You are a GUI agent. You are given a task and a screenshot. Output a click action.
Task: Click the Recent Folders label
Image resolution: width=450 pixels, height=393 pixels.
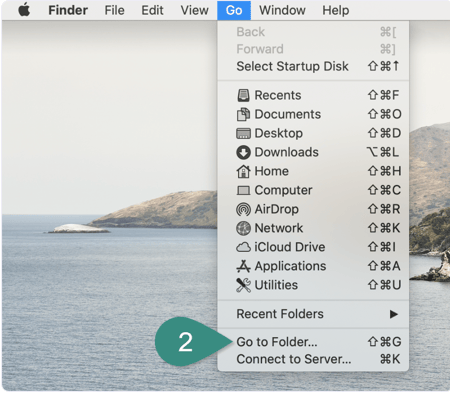(x=280, y=314)
